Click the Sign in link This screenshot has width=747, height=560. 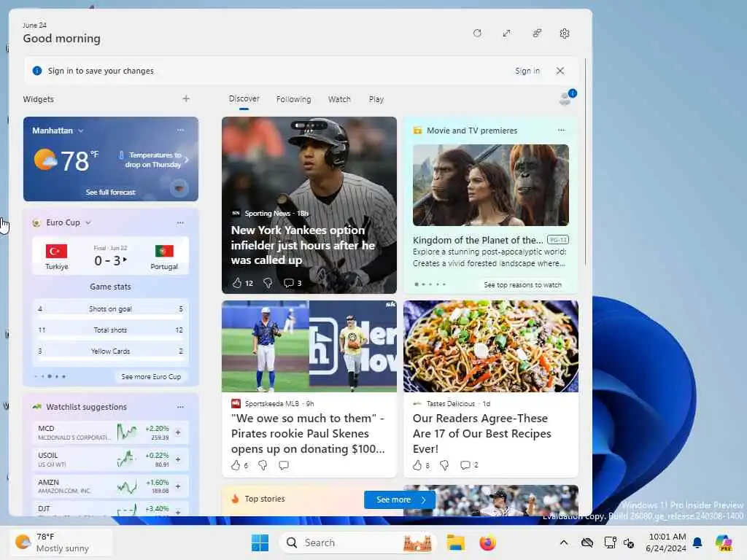tap(527, 71)
